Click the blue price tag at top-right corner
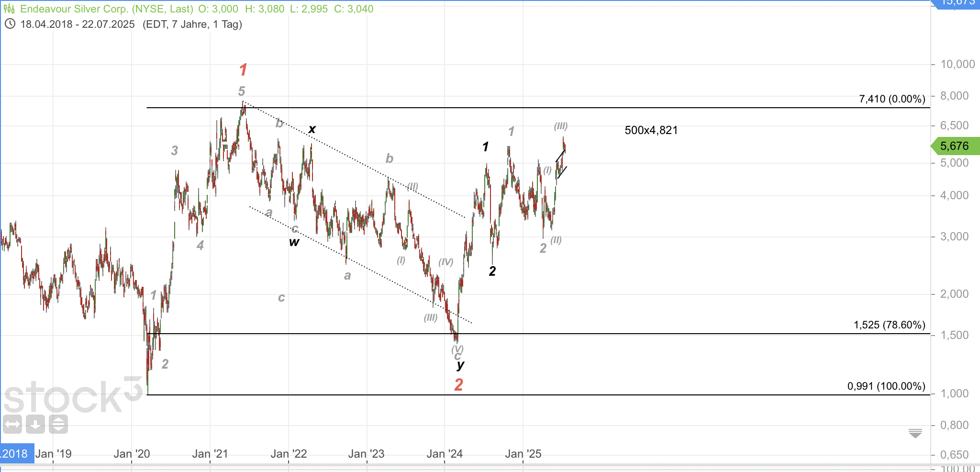The image size is (980, 472). (957, 3)
